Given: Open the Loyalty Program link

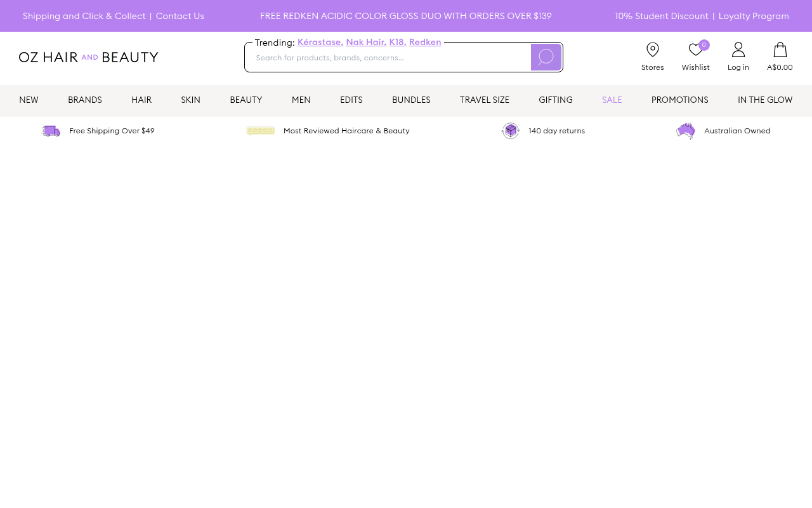Looking at the screenshot, I should 754,16.
